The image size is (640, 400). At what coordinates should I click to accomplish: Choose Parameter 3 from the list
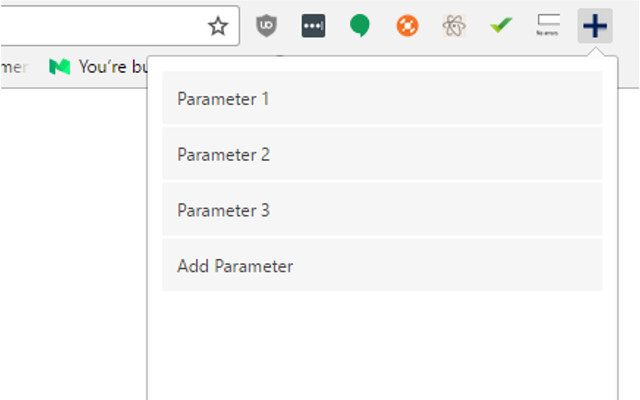382,211
